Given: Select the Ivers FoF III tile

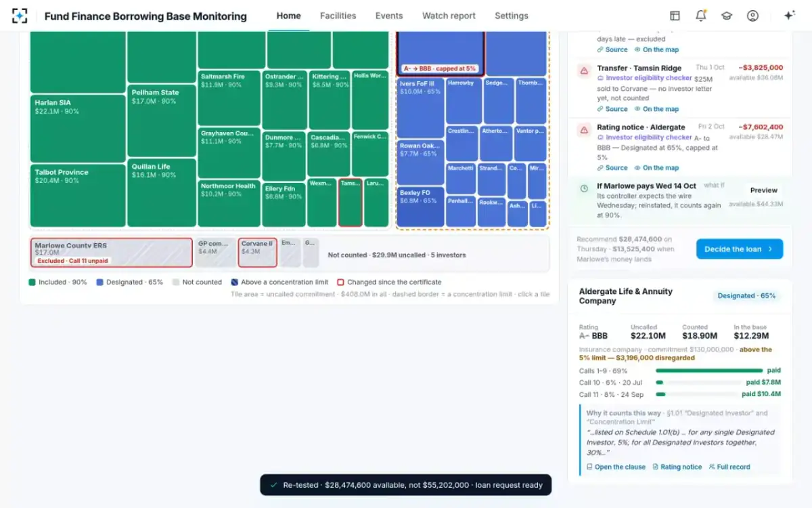Looking at the screenshot, I should [x=420, y=108].
